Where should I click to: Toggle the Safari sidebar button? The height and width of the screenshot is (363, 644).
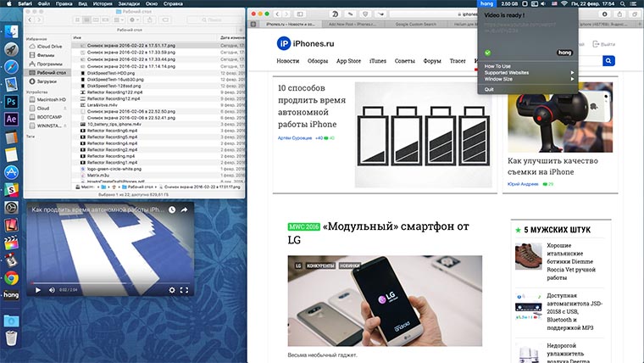tap(300, 14)
